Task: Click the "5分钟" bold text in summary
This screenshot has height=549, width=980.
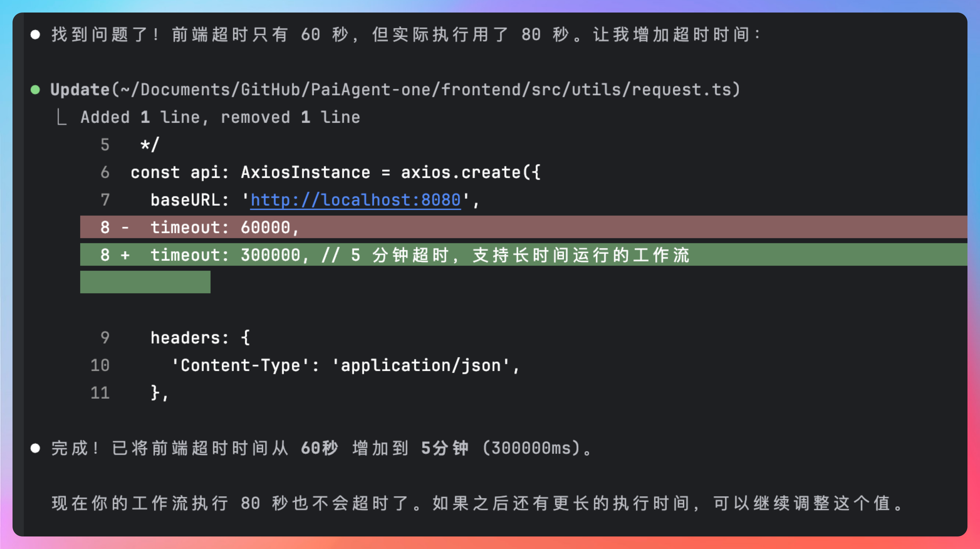Action: 444,448
